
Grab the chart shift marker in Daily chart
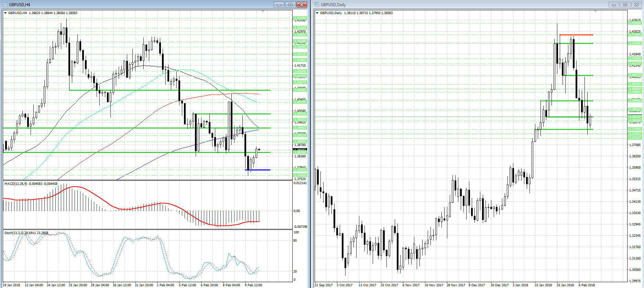[x=595, y=11]
